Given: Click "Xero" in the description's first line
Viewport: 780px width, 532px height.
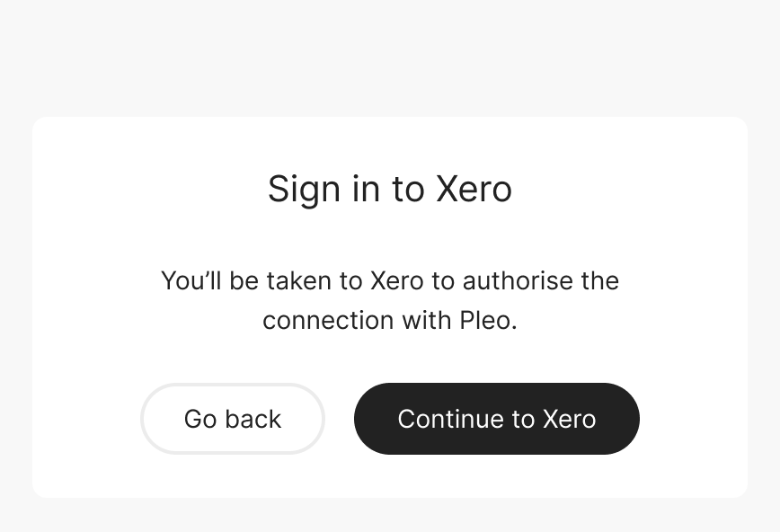Looking at the screenshot, I should (x=396, y=280).
